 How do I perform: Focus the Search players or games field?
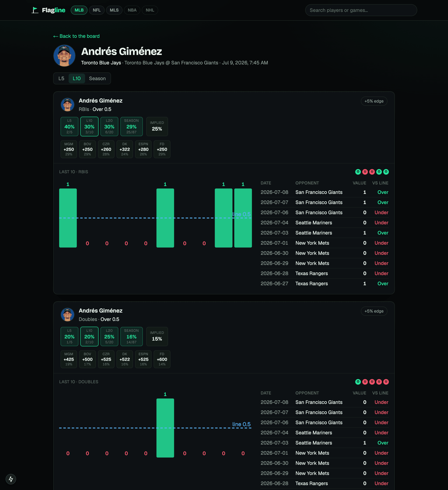point(361,10)
